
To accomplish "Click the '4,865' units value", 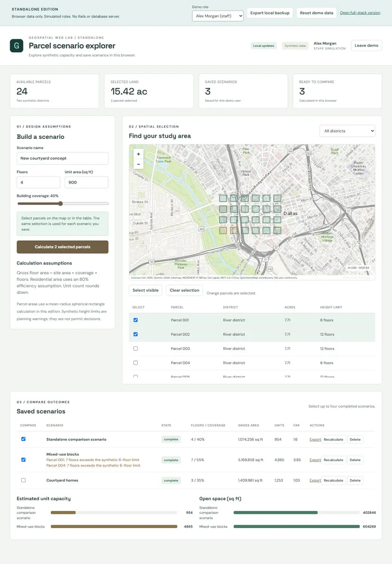I will click(x=279, y=460).
